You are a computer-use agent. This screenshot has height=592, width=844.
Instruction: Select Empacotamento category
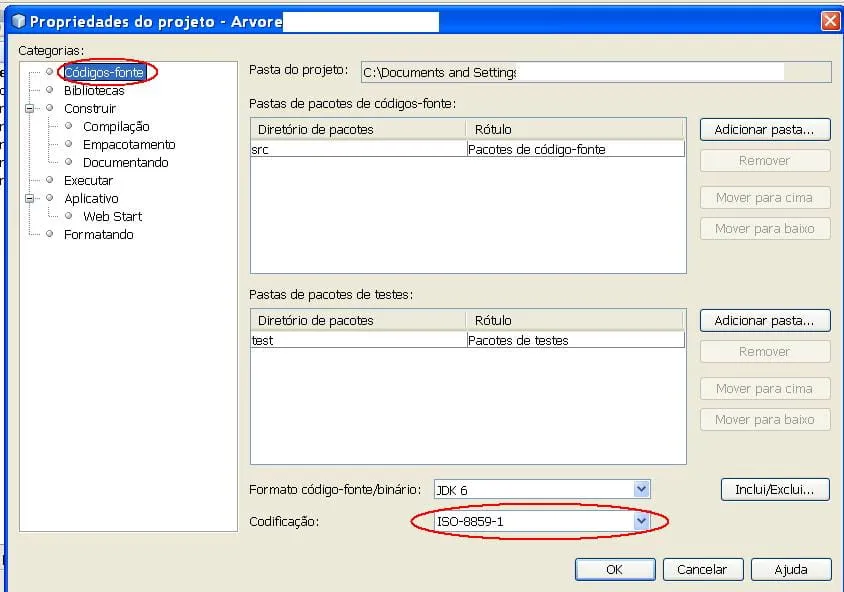[129, 144]
